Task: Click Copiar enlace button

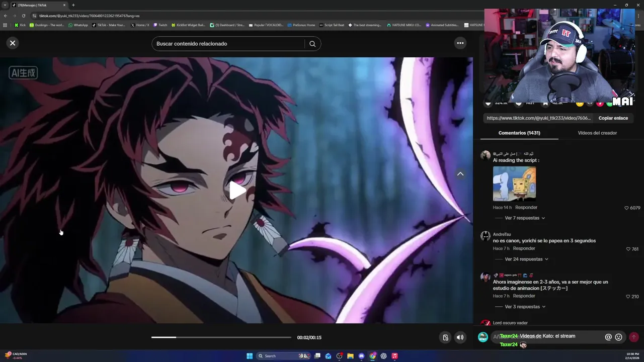Action: (x=613, y=118)
